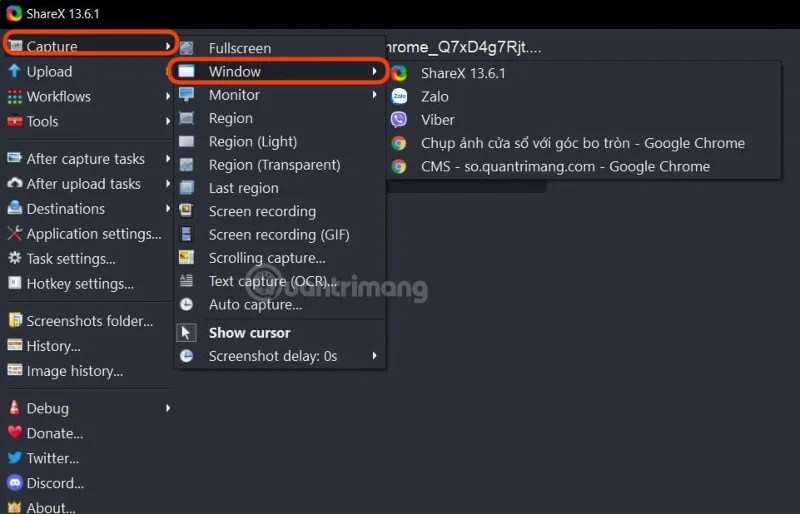Click the Zalo app icon
Screen dimensions: 800x514
[398, 96]
